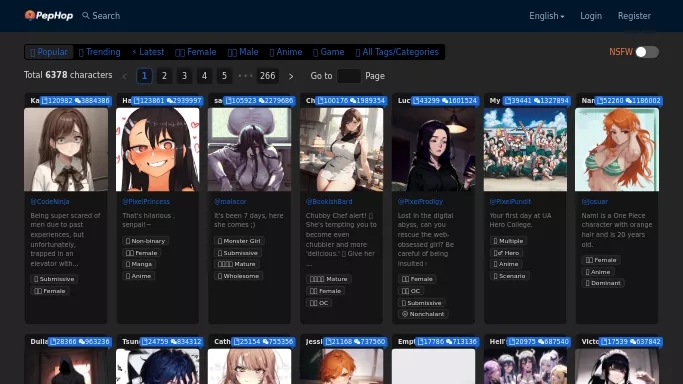Jump to page 5
This screenshot has width=683, height=384.
(x=224, y=76)
